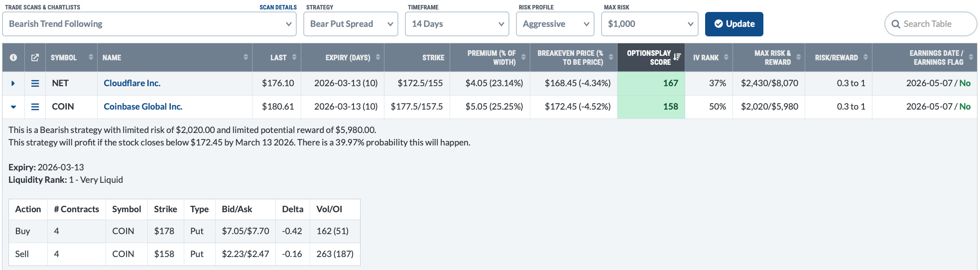
Task: Click the magnifier icon in Search Table
Action: [x=896, y=24]
